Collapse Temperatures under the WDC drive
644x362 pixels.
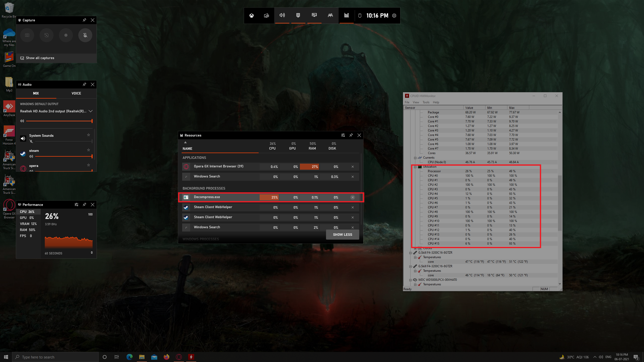(415, 285)
